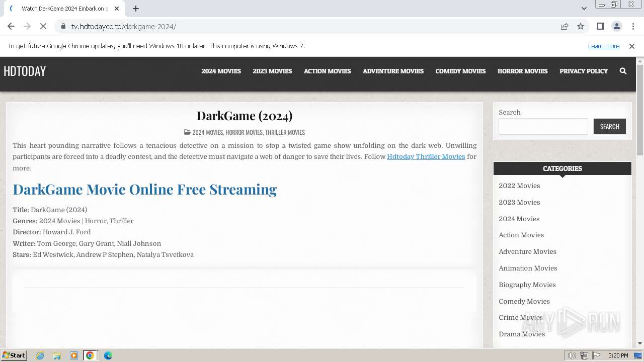This screenshot has height=362, width=644.
Task: Open Animation Movies category
Action: tap(528, 268)
